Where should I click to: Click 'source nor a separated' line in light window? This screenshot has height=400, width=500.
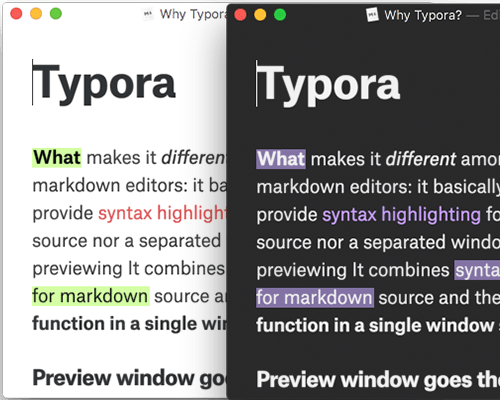(x=127, y=241)
